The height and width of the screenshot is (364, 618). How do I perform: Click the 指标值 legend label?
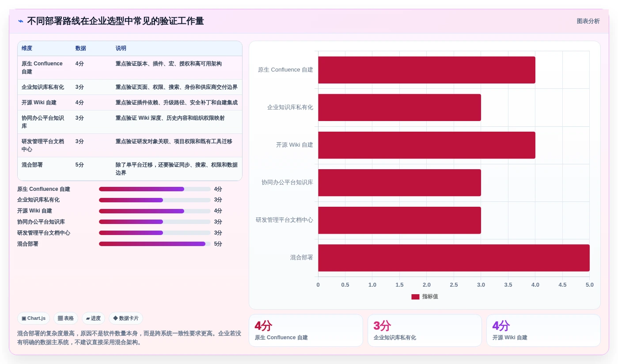[430, 297]
